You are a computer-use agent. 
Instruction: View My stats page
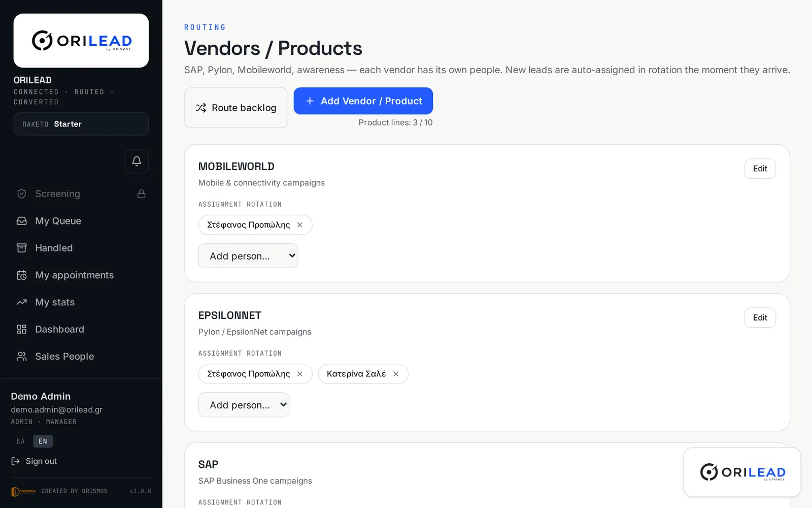pos(81,302)
